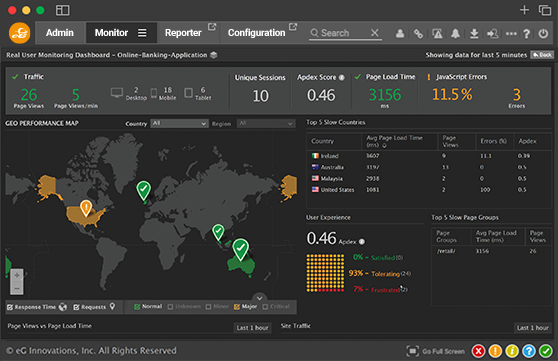Click the blue unknown status icon

pos(529,351)
